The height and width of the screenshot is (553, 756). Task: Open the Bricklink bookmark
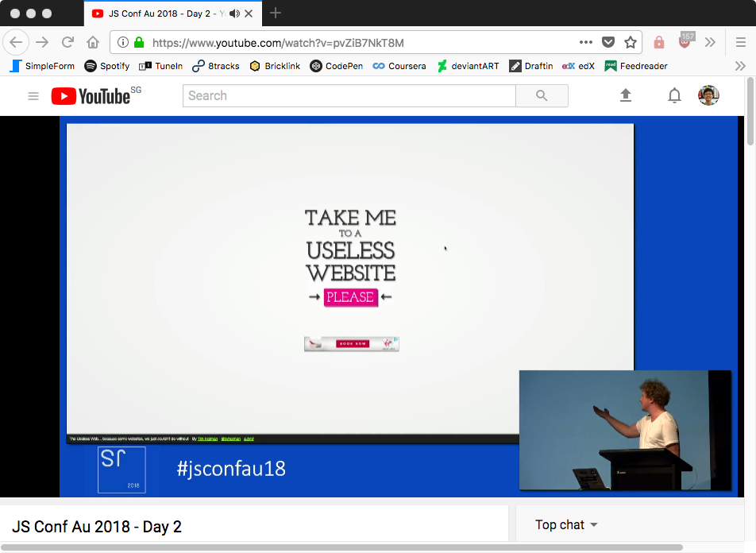[x=275, y=66]
